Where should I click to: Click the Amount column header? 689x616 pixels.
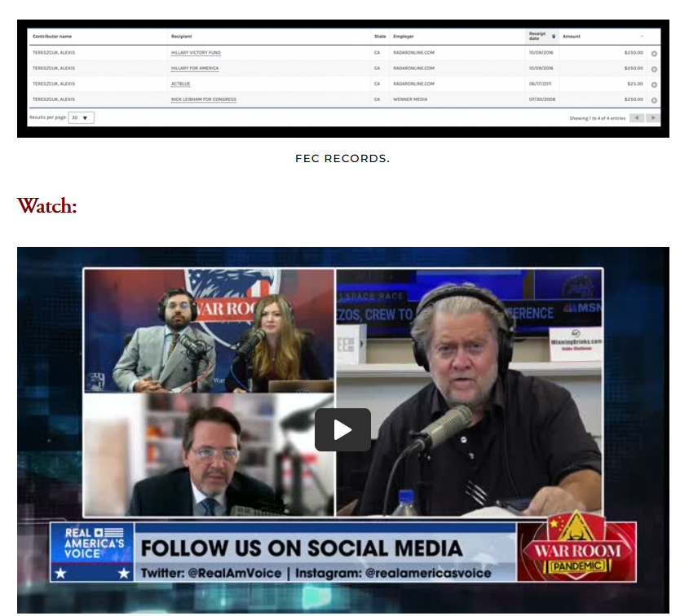572,37
